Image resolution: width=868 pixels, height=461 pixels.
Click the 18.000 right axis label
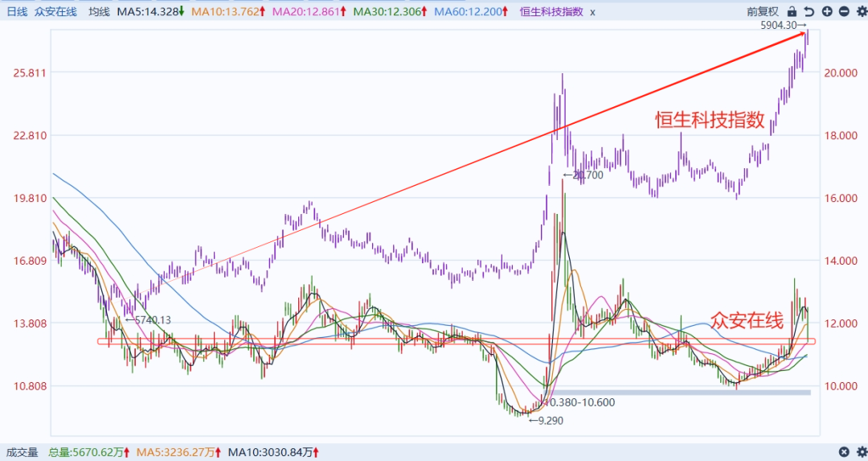coord(841,135)
